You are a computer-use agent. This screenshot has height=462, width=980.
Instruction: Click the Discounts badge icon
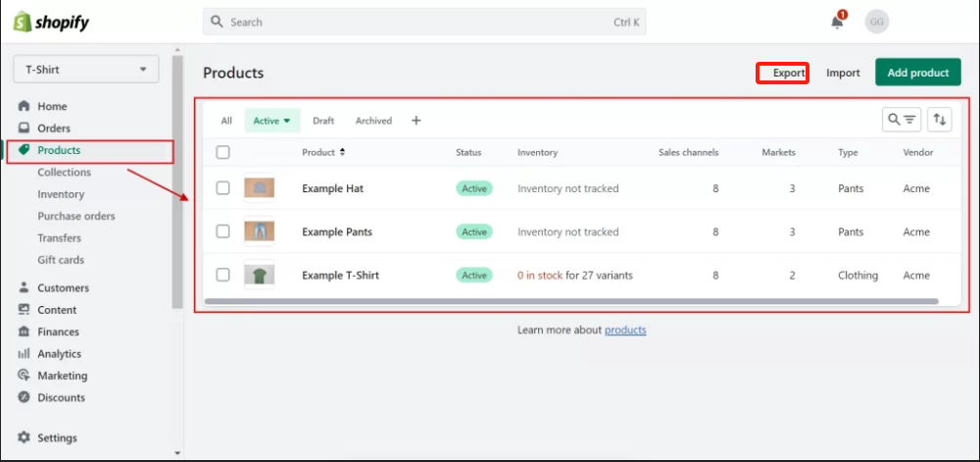point(24,397)
